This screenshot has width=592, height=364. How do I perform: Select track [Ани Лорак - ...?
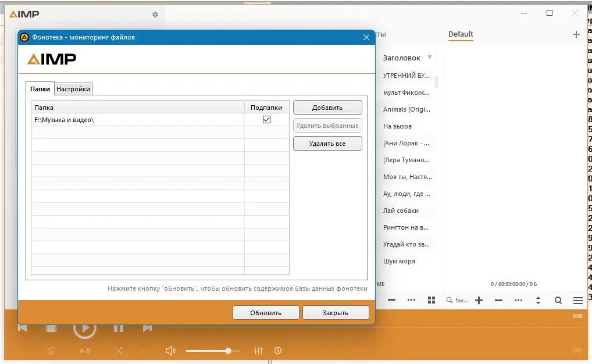click(x=406, y=143)
